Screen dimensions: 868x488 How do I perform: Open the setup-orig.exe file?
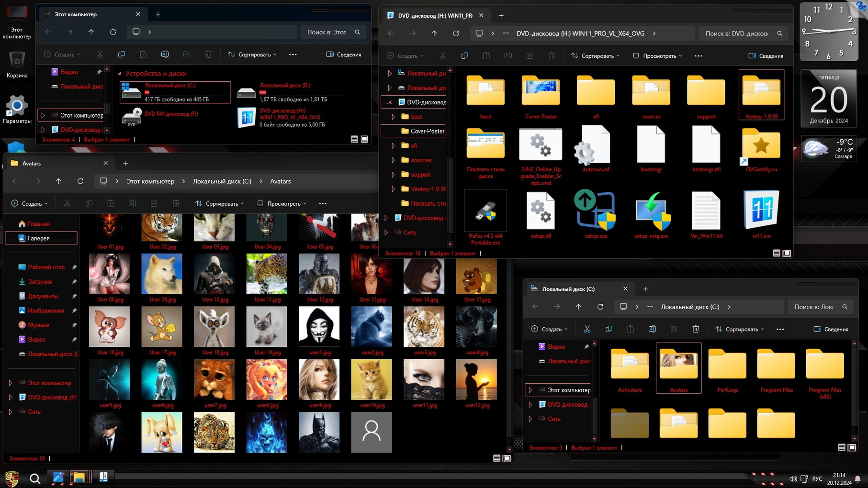[651, 213]
